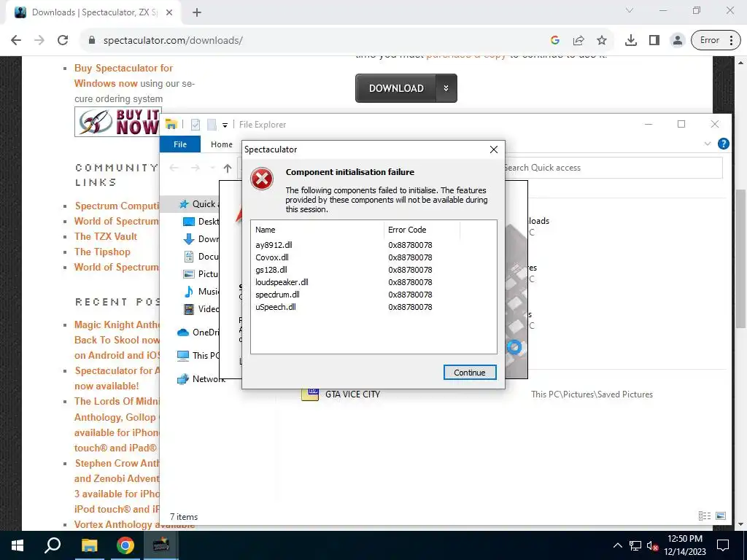Open The Tipshop link
Screen dimensions: 747x560
point(102,252)
